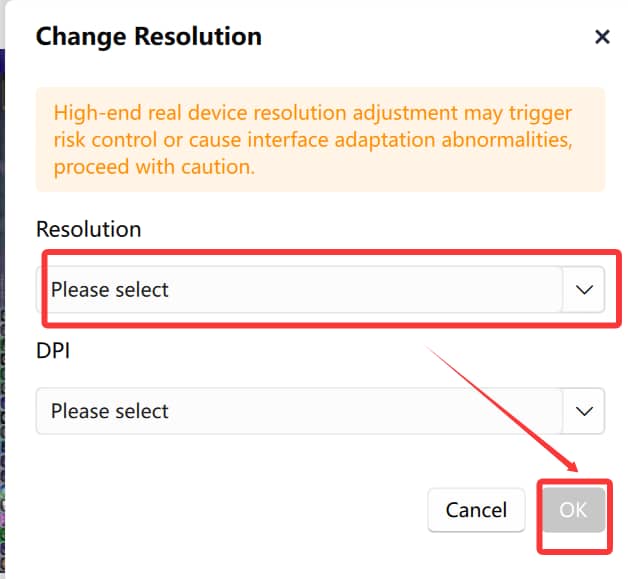Image resolution: width=628 pixels, height=579 pixels.
Task: Click the word "Change" in the title
Action: click(81, 37)
